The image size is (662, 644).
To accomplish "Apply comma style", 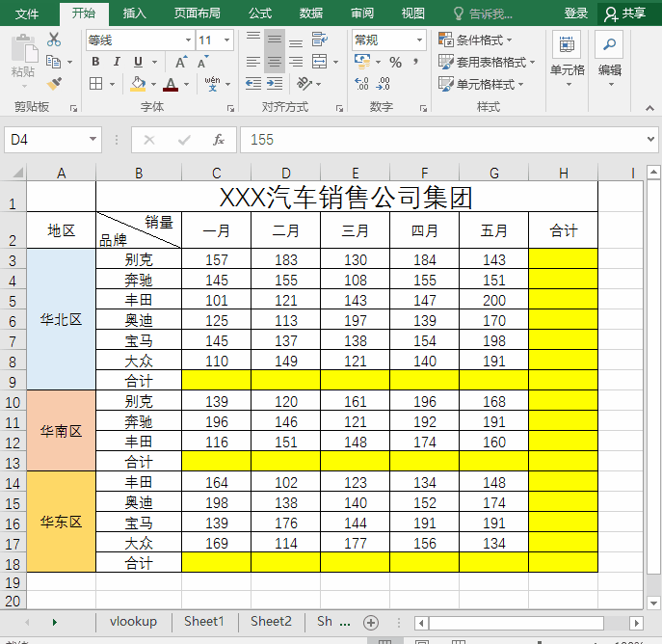I will pos(416,62).
